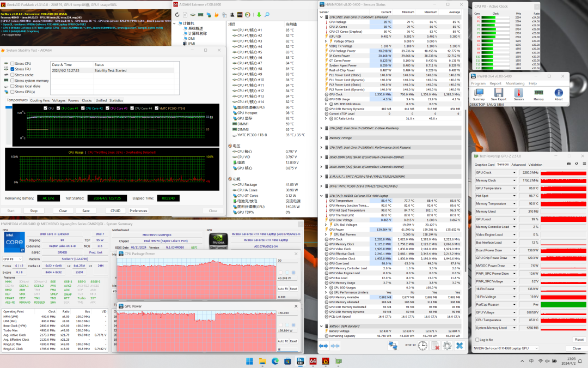Toggle CPU Core #1 graph checkbox
This screenshot has width=588, height=368.
click(58, 108)
